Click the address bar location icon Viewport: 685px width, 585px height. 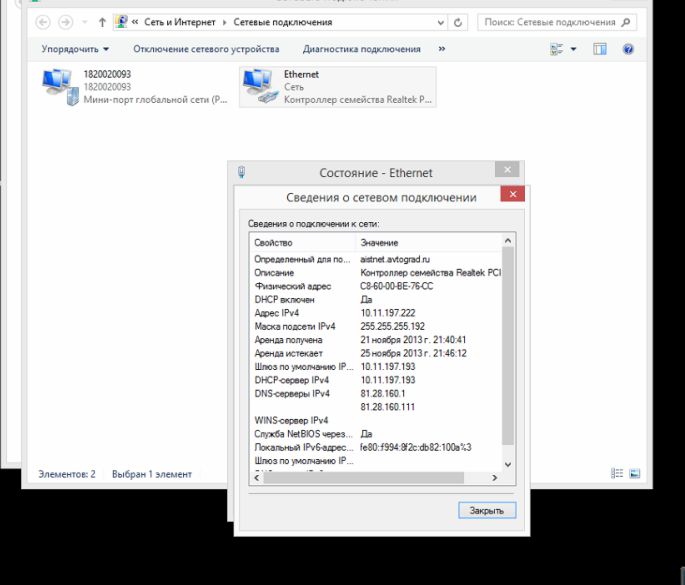tap(121, 22)
